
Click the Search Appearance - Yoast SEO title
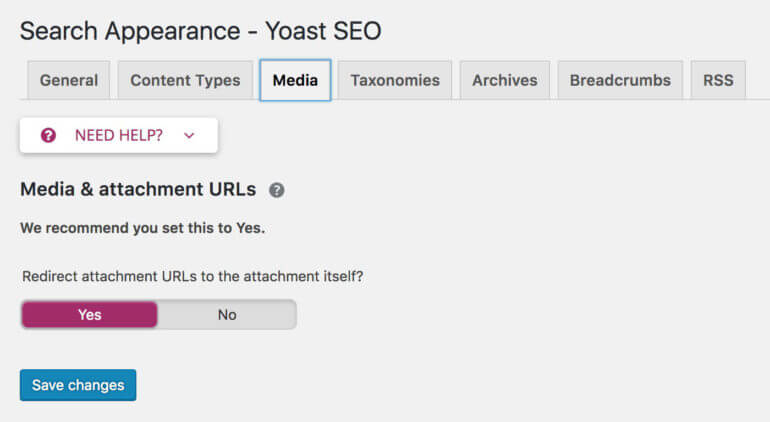tap(200, 31)
